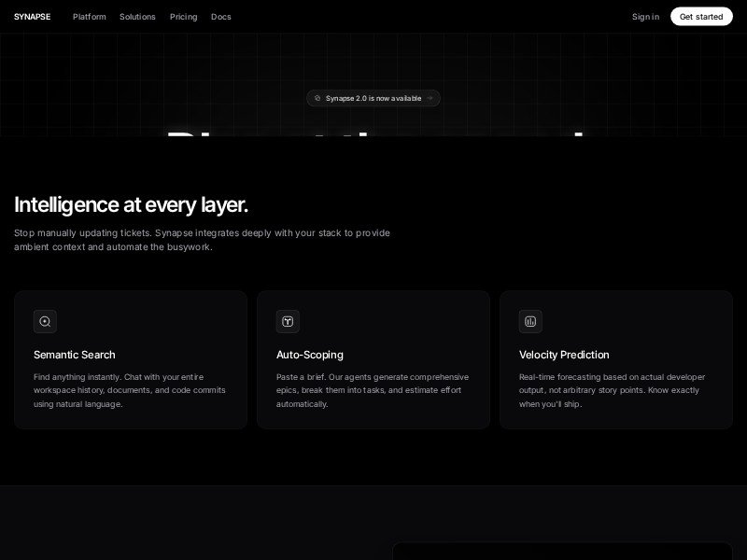Click the Auto-Scoping description paragraph
Screen dimensions: 747x560
pos(372,390)
